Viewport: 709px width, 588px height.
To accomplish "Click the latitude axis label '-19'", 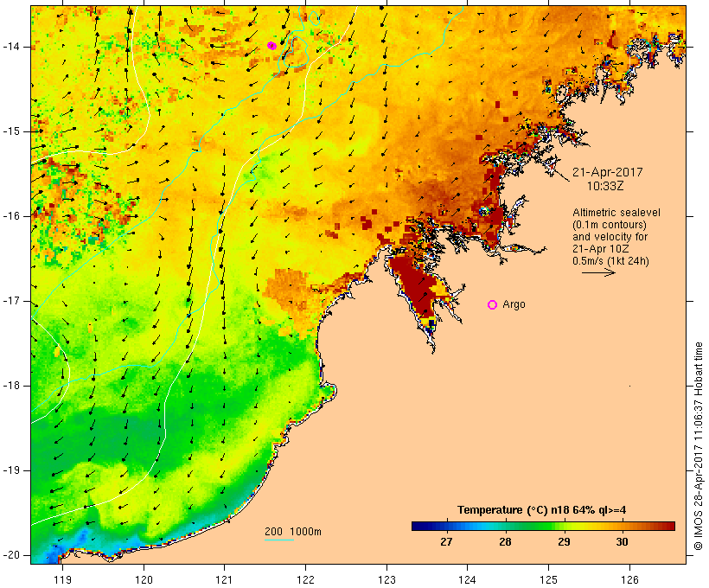I will tap(10, 470).
